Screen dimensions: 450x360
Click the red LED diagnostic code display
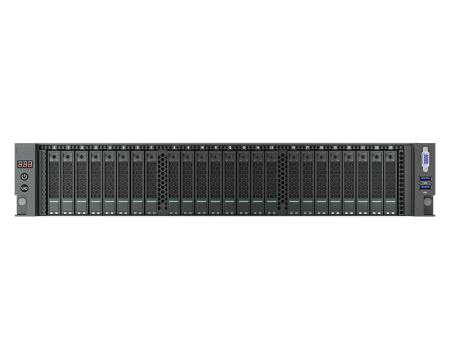[x=25, y=164]
